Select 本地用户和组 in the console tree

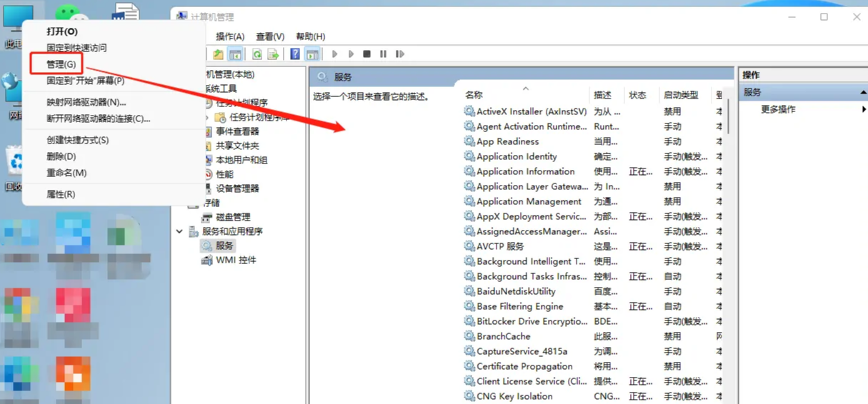pyautogui.click(x=242, y=160)
